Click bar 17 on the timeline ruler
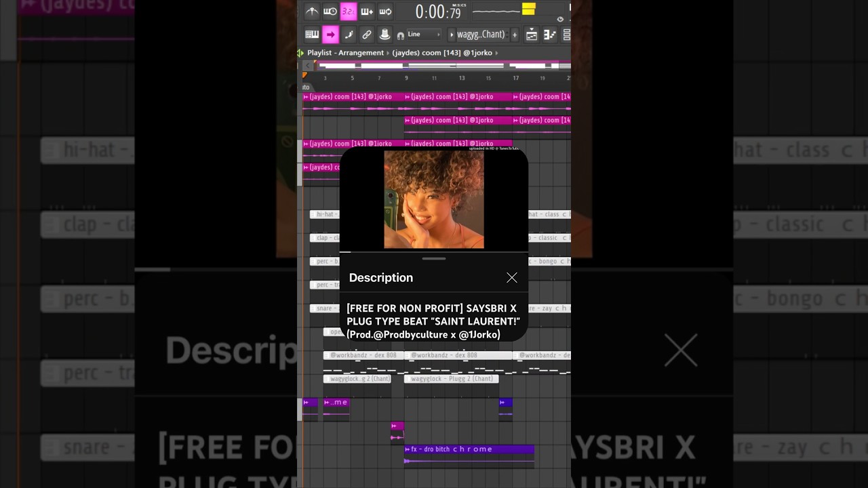The width and height of the screenshot is (868, 488). pos(516,79)
